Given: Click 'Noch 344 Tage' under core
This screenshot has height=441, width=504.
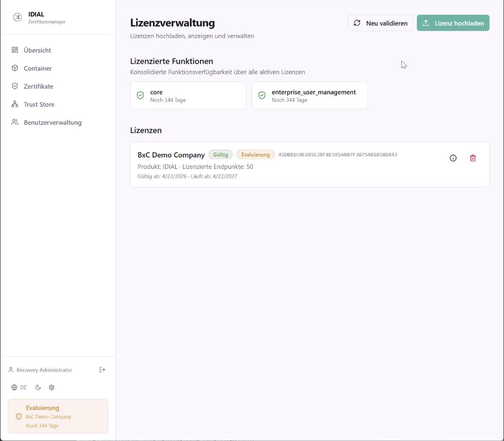Looking at the screenshot, I should click(168, 100).
